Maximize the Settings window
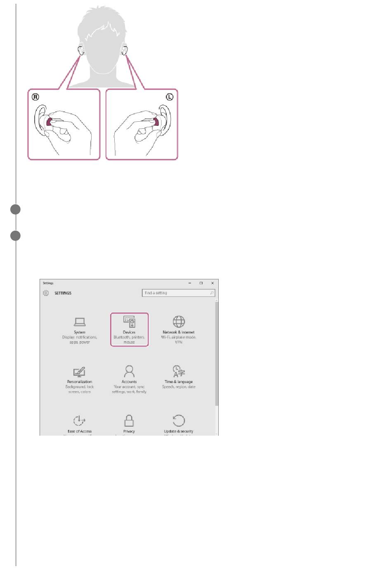392x569 pixels. tap(201, 283)
